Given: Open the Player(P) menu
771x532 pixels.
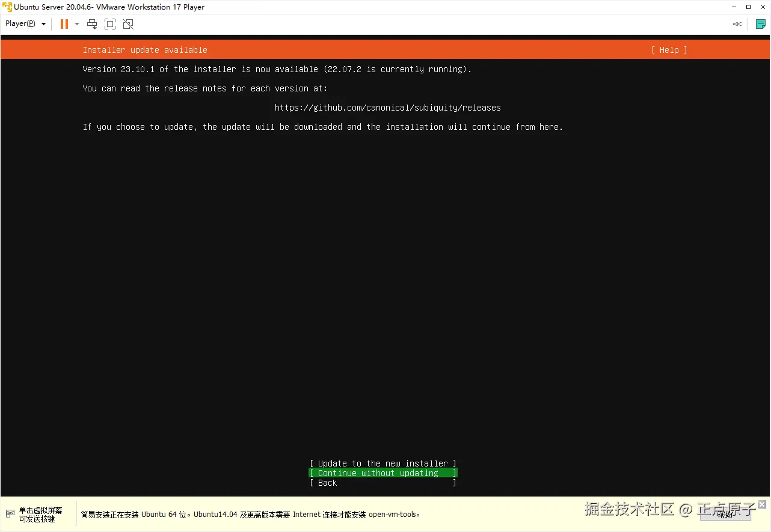Looking at the screenshot, I should click(26, 24).
